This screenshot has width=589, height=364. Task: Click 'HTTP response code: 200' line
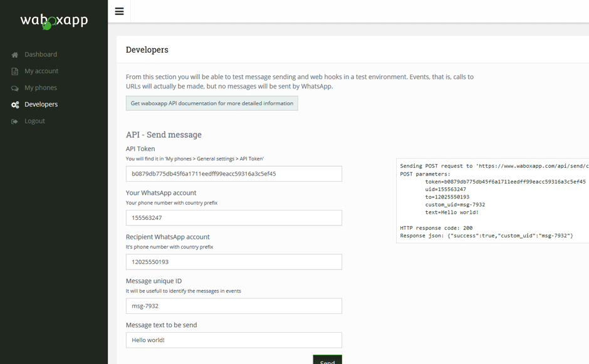click(x=436, y=228)
